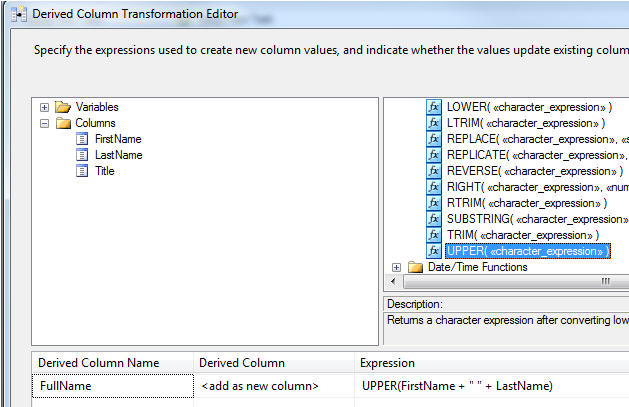Collapse the Columns tree node

click(44, 123)
